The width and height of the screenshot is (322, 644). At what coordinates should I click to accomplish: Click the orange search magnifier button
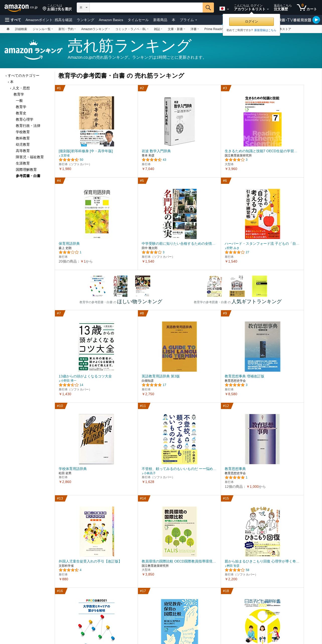click(x=208, y=8)
